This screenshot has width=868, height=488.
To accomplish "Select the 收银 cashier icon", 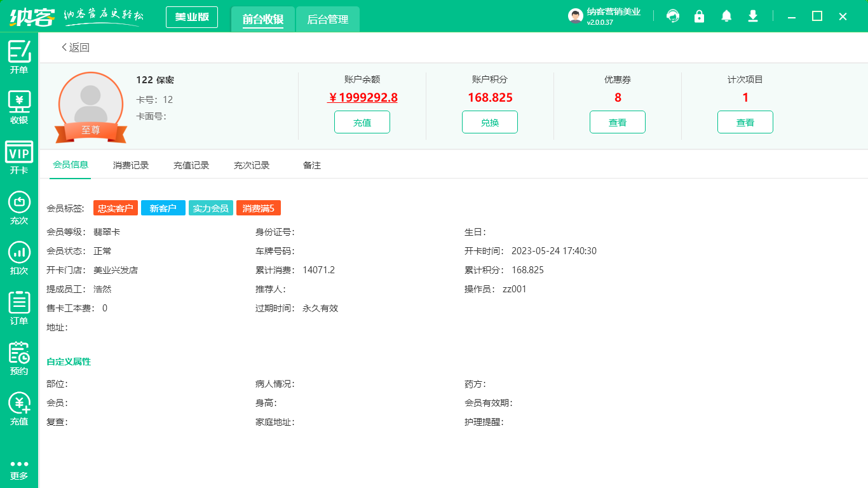I will click(18, 105).
